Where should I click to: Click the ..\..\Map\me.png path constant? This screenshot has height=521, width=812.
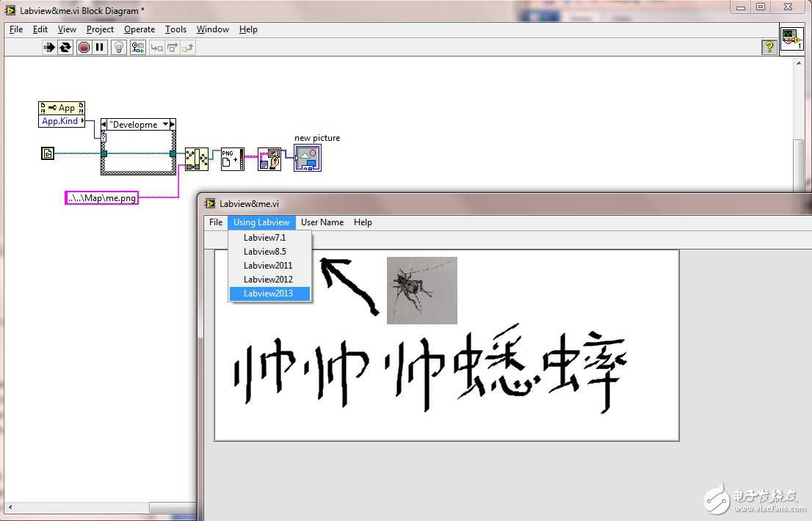click(x=102, y=197)
